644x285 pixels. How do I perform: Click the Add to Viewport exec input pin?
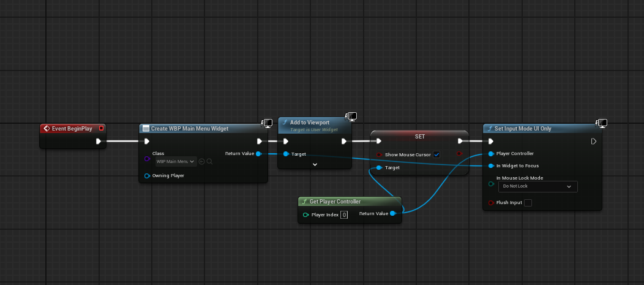[286, 142]
